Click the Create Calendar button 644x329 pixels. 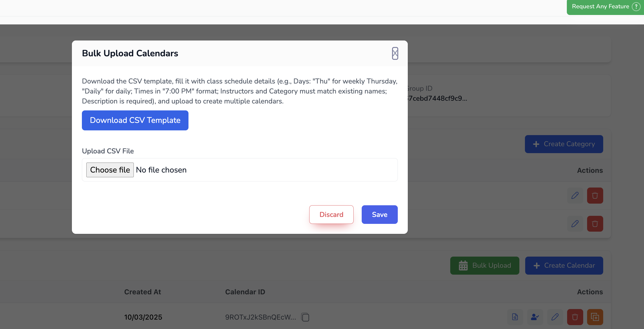coord(564,265)
